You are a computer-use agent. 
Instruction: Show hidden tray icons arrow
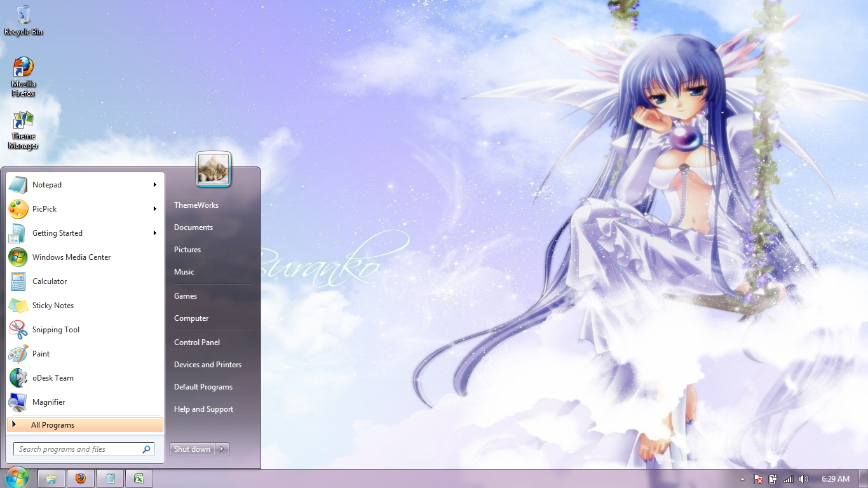coord(742,479)
